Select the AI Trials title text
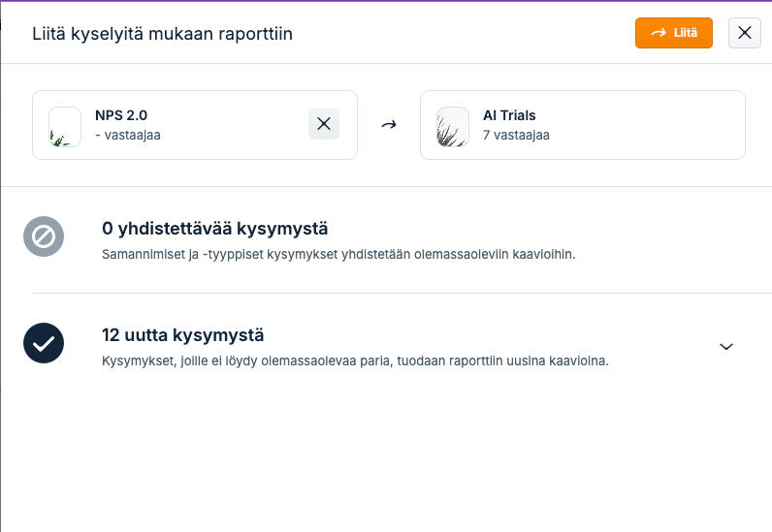The height and width of the screenshot is (532, 772). pos(509,115)
